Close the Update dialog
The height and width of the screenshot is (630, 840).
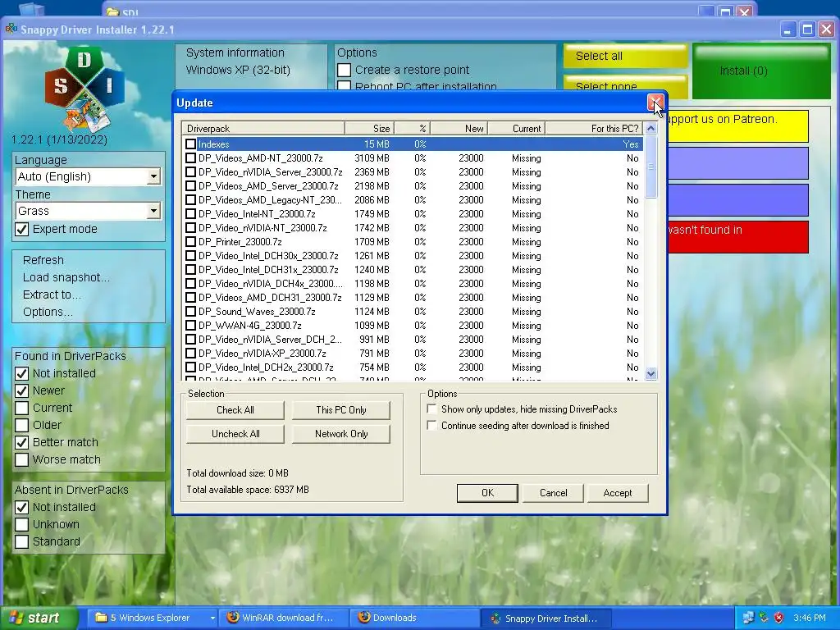pyautogui.click(x=655, y=103)
